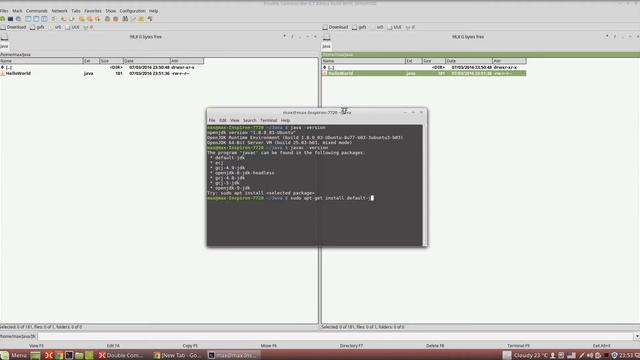Open the Configuration menu

[x=132, y=11]
